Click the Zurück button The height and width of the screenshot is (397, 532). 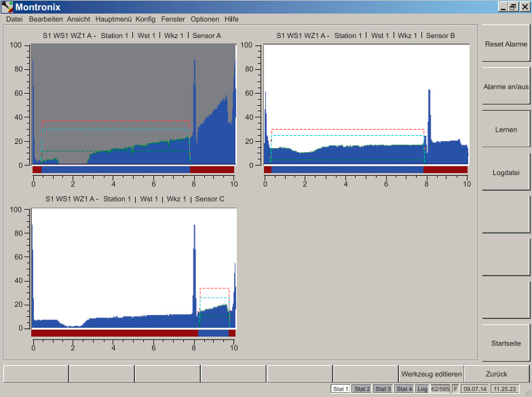(496, 374)
